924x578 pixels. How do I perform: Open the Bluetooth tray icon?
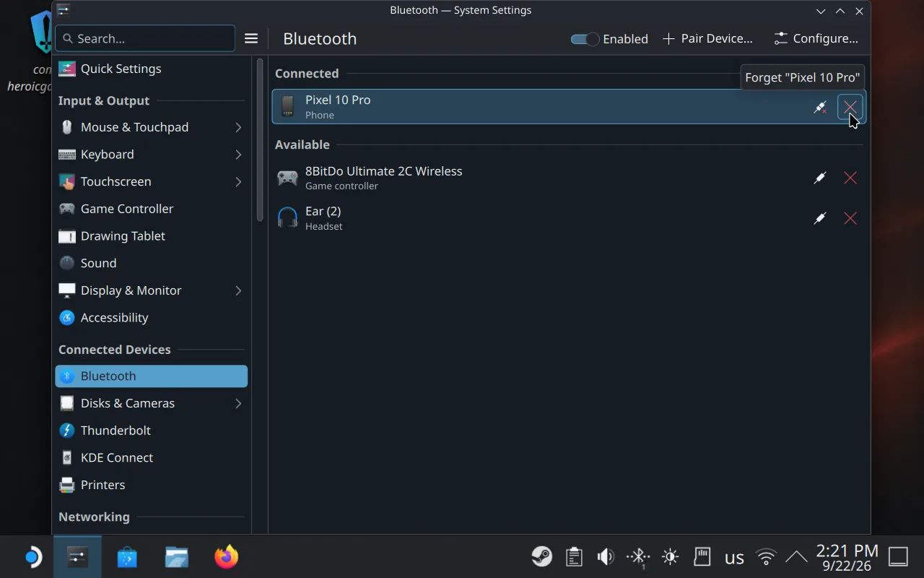[638, 556]
